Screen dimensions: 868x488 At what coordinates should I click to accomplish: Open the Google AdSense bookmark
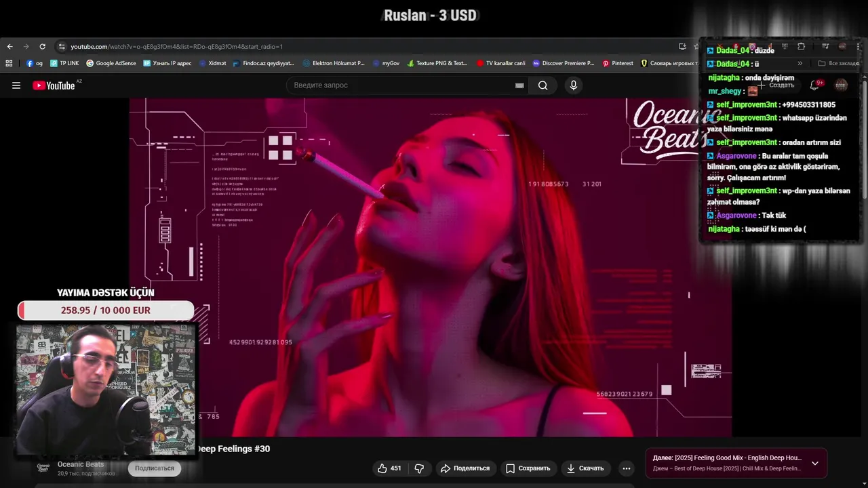click(111, 63)
